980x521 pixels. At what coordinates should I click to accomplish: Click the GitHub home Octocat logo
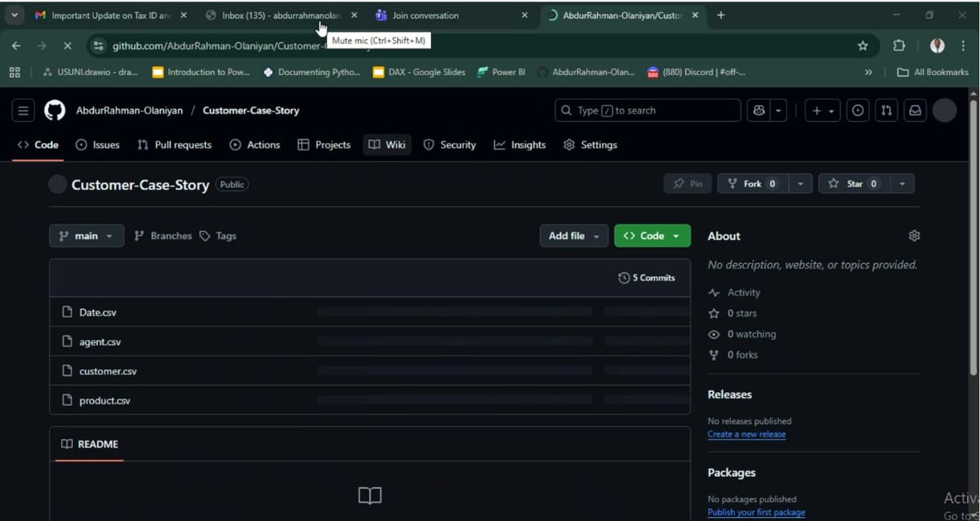(54, 109)
